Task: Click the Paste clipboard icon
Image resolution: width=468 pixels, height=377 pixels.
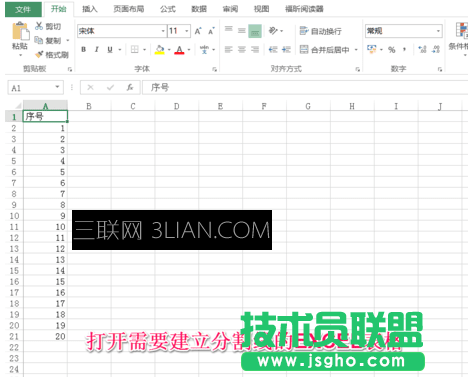Action: tap(20, 32)
